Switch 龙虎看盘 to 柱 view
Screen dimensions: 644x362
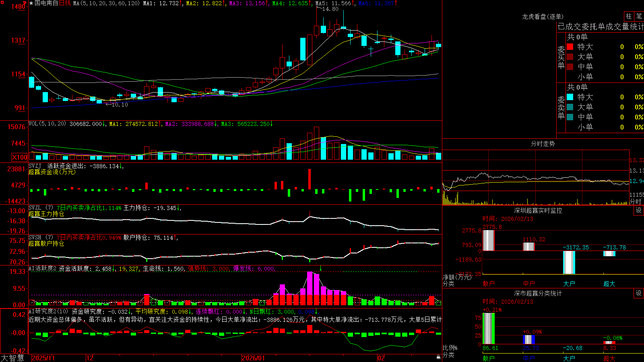coord(629,16)
